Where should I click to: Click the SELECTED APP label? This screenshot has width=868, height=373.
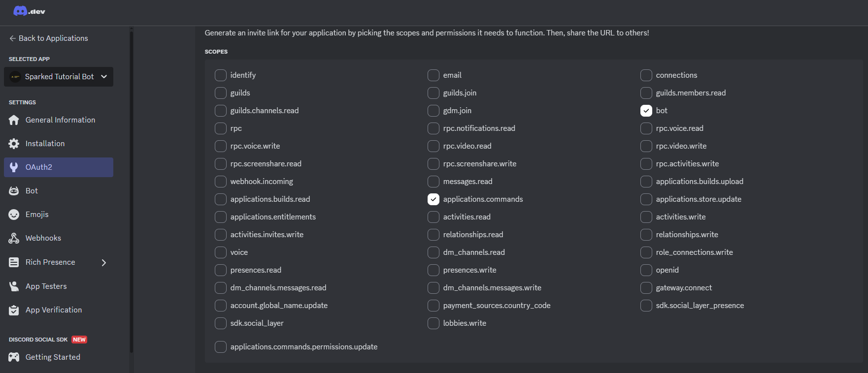coord(29,59)
